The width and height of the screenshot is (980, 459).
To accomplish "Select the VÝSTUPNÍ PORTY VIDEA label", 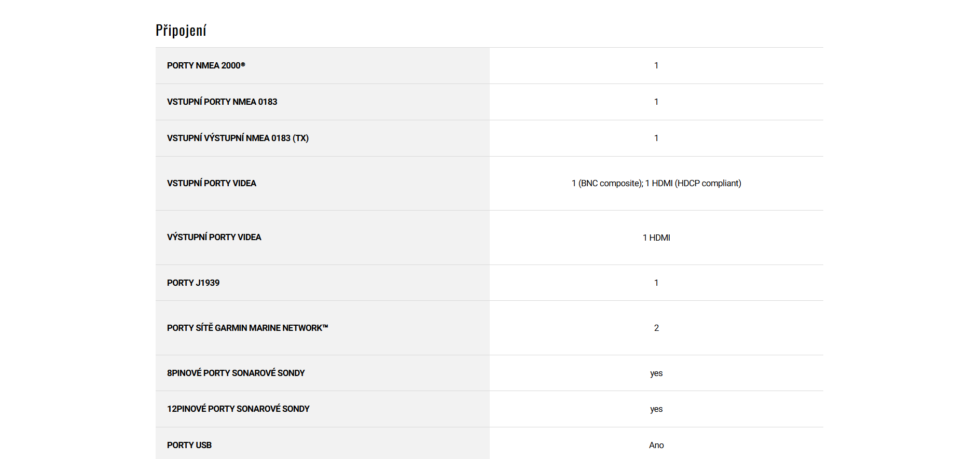I will (214, 238).
